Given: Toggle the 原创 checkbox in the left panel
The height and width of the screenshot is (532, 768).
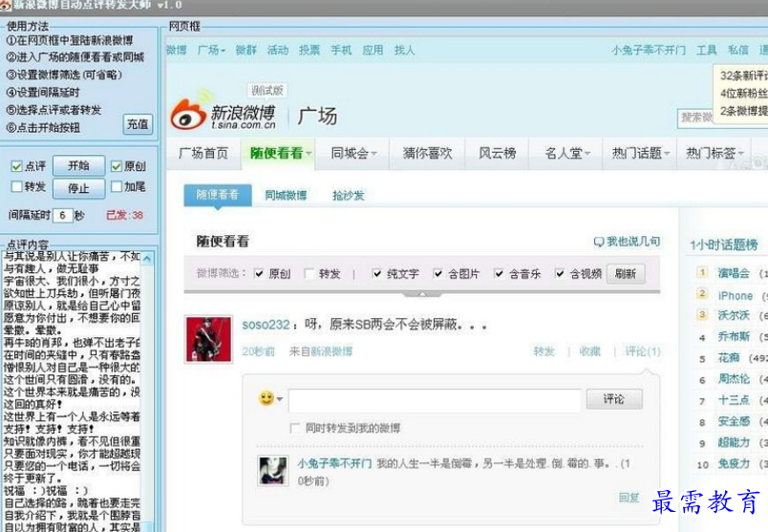Looking at the screenshot, I should coord(117,166).
